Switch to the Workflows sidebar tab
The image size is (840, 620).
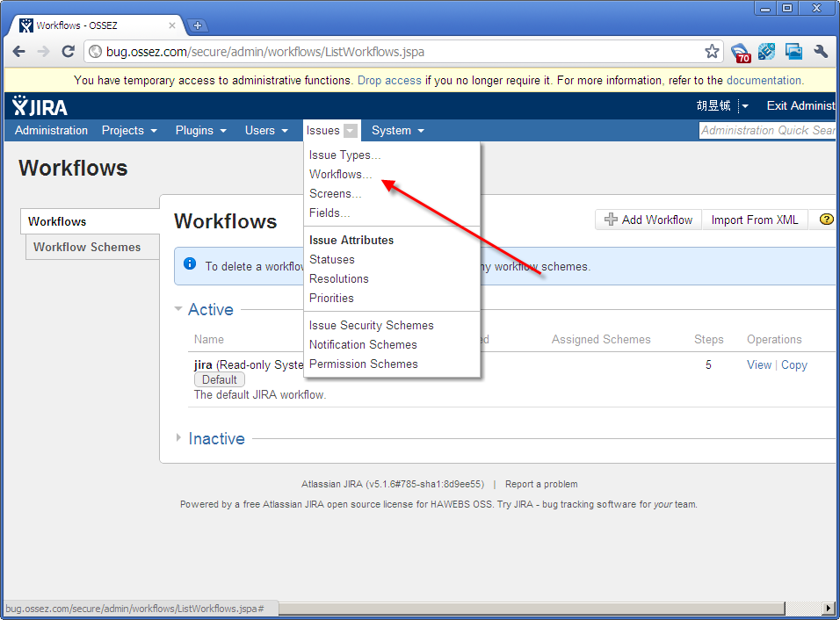click(90, 221)
